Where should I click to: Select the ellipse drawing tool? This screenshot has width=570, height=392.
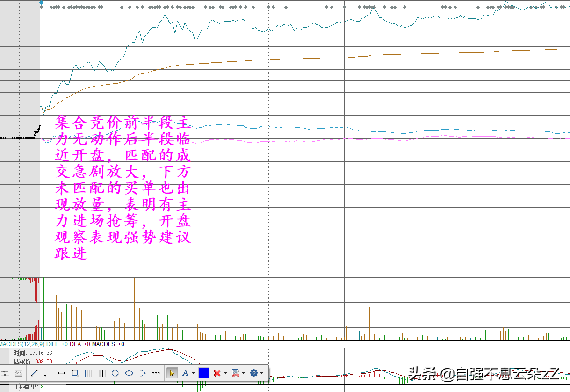pyautogui.click(x=129, y=373)
